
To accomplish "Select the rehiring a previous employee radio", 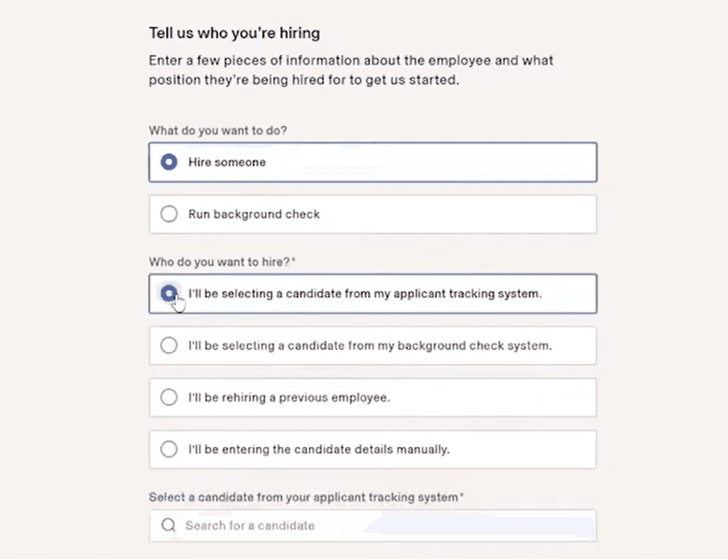I will coord(169,398).
